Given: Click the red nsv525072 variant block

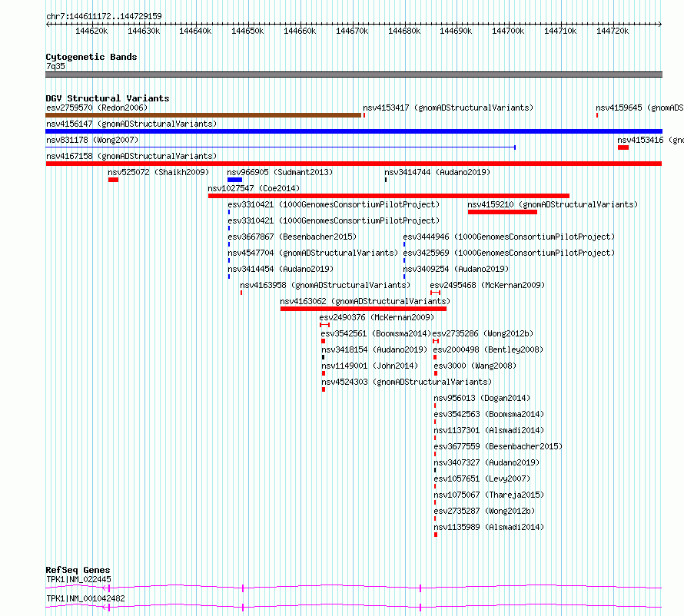Looking at the screenshot, I should [114, 180].
